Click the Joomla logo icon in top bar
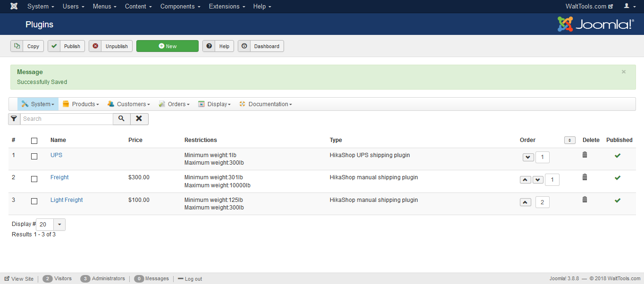 14,6
